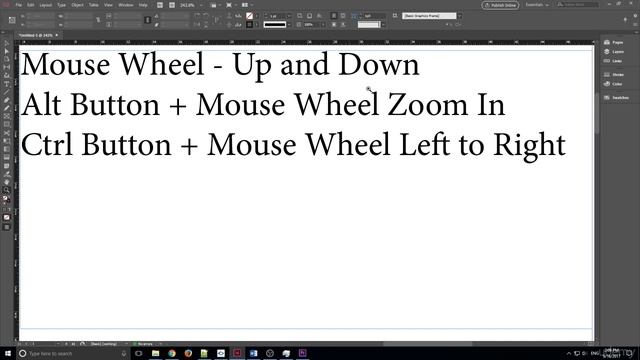
Task: Click the opacity percentage field
Action: click(313, 24)
